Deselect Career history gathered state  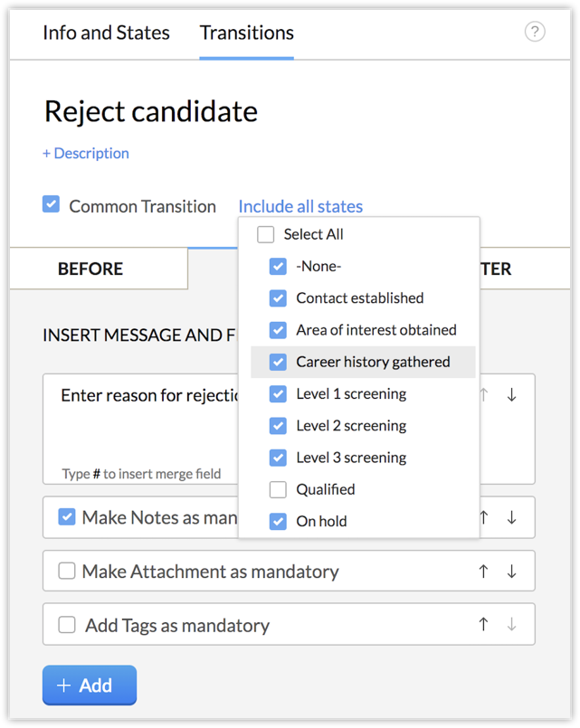[x=279, y=362]
